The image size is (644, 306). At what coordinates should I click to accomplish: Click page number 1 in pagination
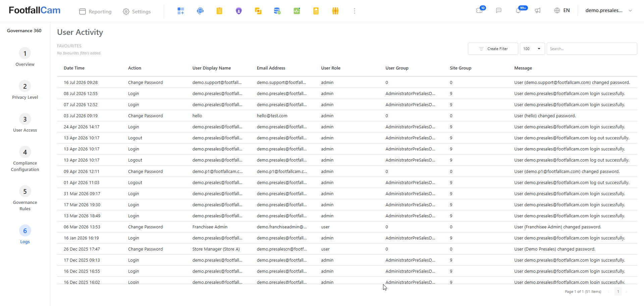618,292
